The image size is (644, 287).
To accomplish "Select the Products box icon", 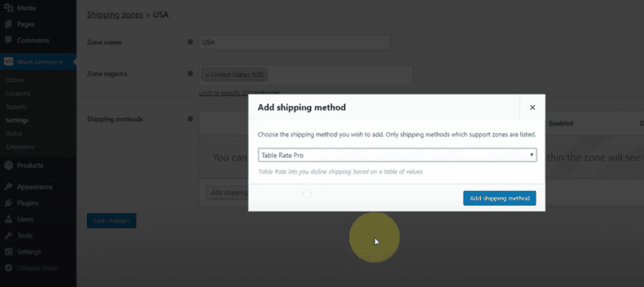I will (x=8, y=165).
